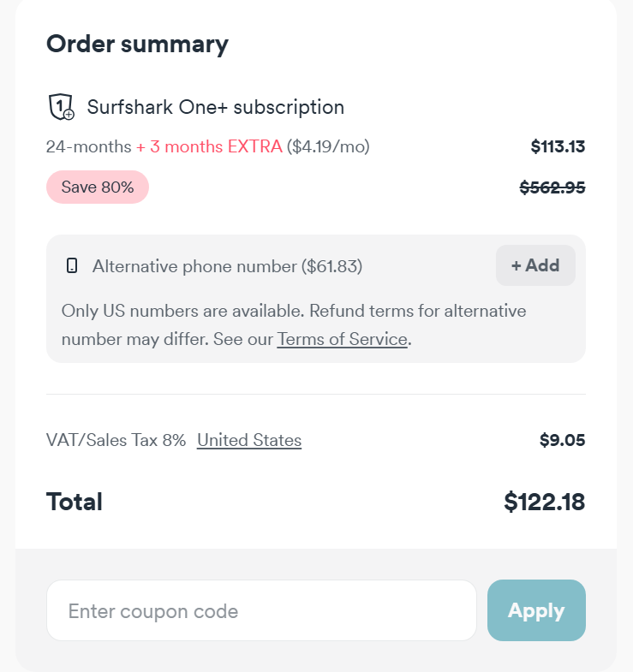
Task: Click the Alternative phone number ($61.83) label
Action: (227, 266)
